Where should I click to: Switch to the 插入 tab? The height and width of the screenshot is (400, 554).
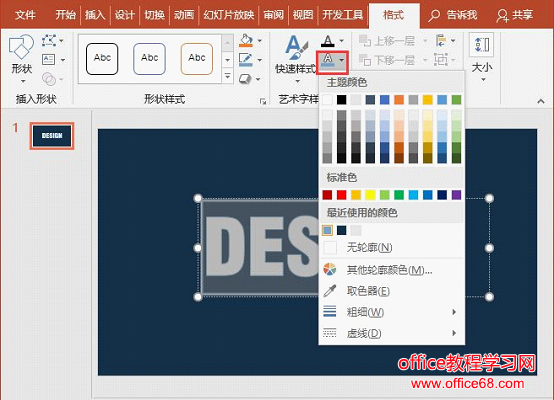pyautogui.click(x=95, y=15)
